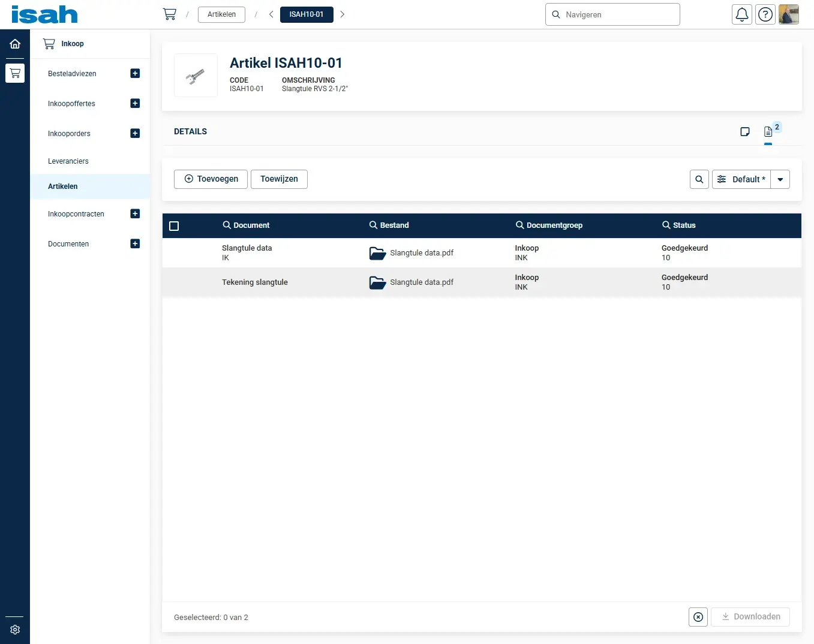Open the documents icon with badge 2

pyautogui.click(x=768, y=132)
